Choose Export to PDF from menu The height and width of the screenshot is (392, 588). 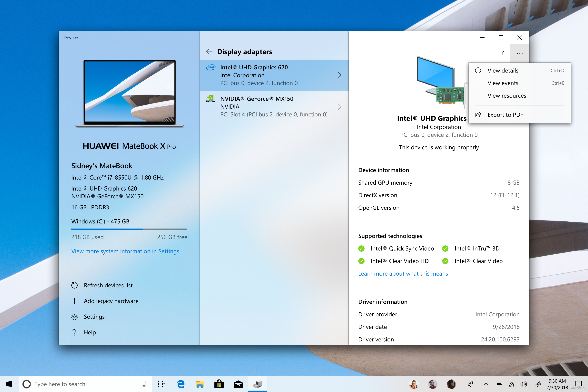point(520,115)
